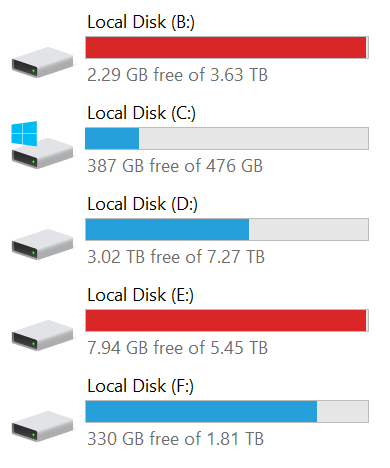The height and width of the screenshot is (468, 390).
Task: Select the Local Disk (C:) Windows drive icon
Action: point(42,145)
